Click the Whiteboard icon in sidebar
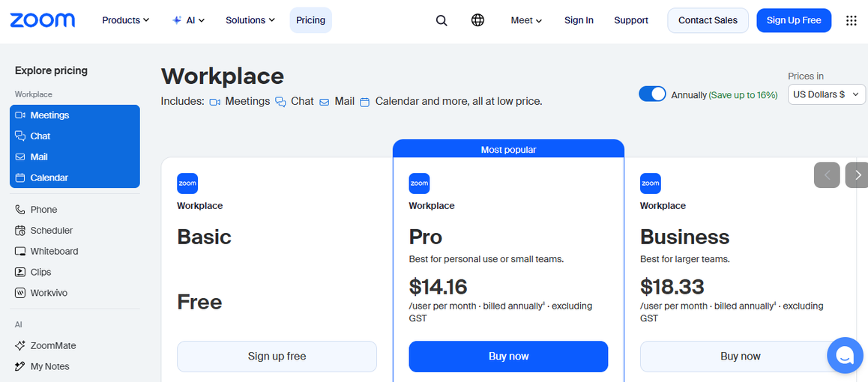This screenshot has width=868, height=382. point(20,252)
